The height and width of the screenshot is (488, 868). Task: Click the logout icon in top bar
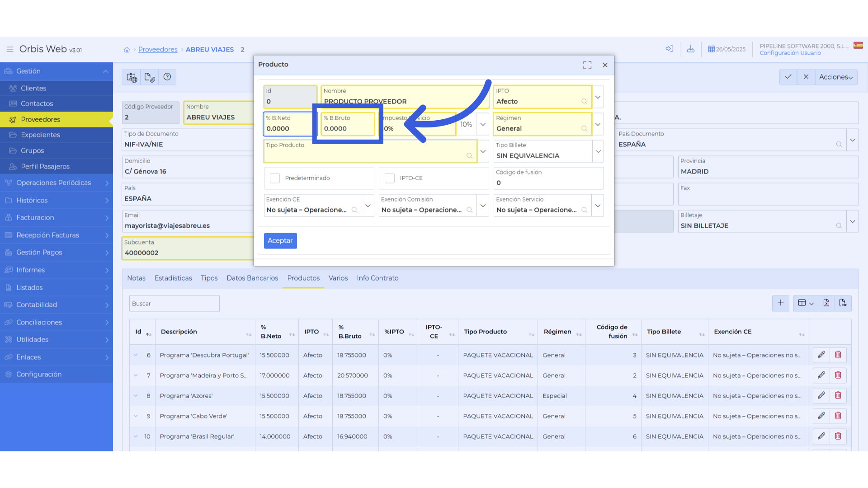click(670, 49)
